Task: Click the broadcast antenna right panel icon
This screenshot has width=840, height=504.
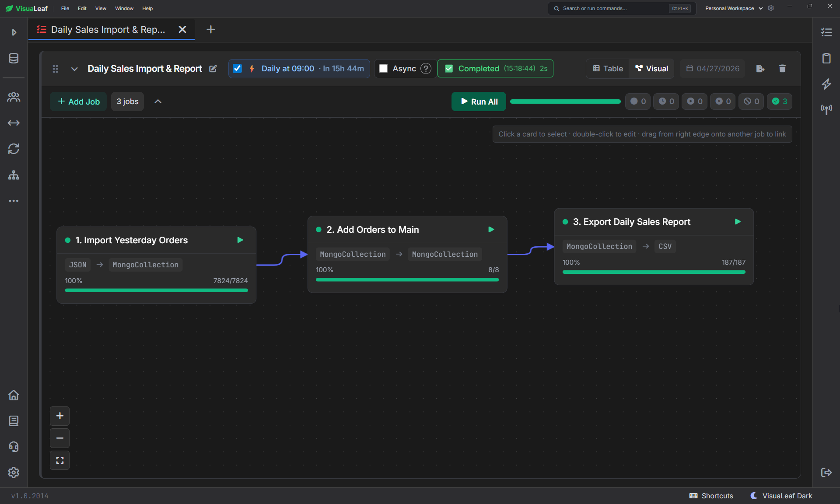Action: pos(826,109)
